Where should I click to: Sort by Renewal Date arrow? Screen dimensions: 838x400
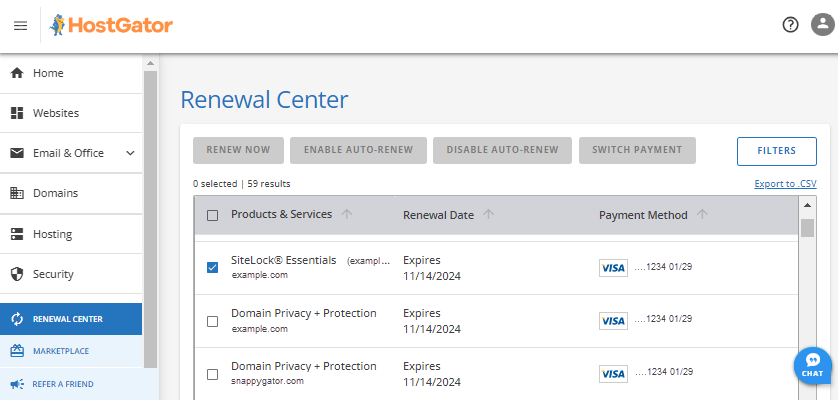(x=488, y=214)
